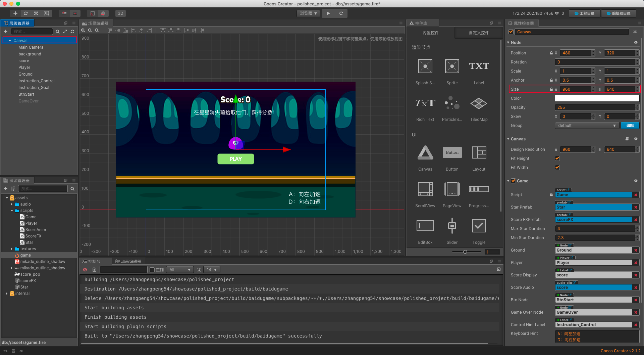
Task: Add the Sprite node from widget library
Action: 452,66
